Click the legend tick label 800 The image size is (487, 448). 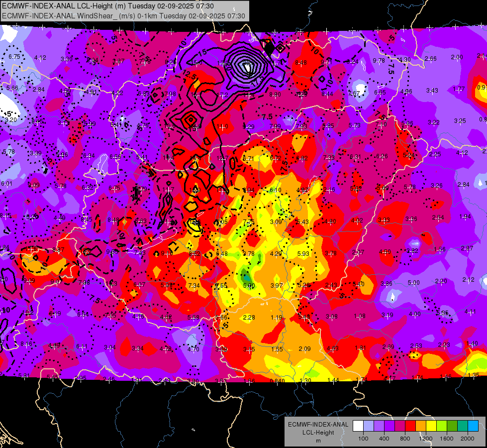(405, 439)
